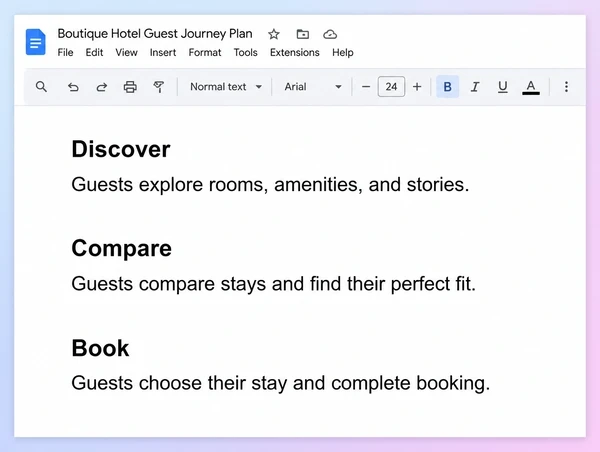Toggle italic formatting

[475, 87]
